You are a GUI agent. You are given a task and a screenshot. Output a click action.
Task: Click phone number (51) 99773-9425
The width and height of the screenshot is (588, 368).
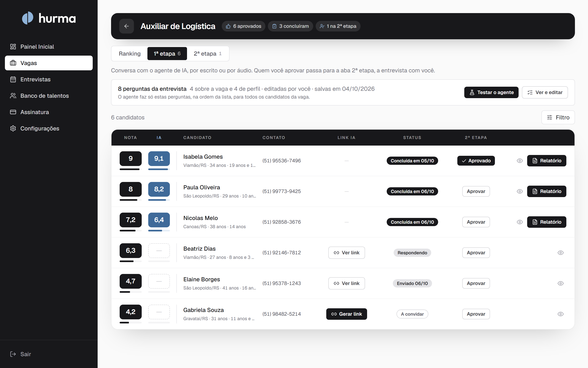[x=282, y=191]
